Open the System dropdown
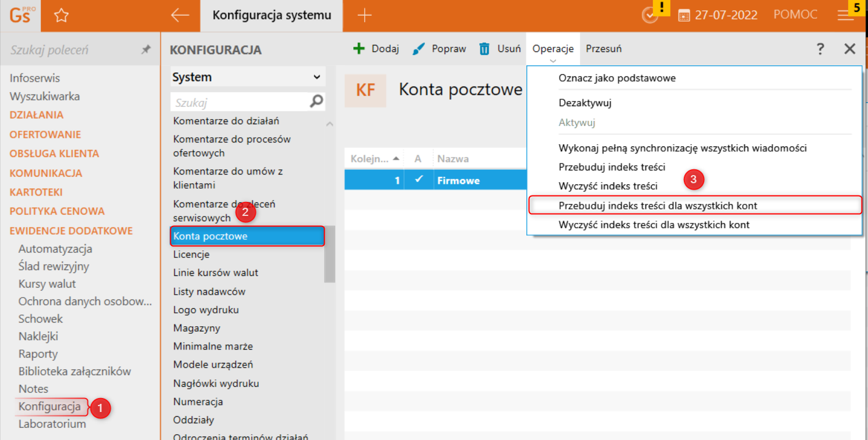This screenshot has width=868, height=440. coord(247,77)
